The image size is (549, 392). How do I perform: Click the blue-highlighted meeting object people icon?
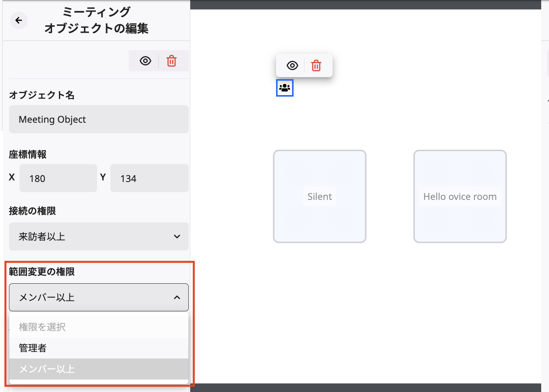pyautogui.click(x=285, y=88)
